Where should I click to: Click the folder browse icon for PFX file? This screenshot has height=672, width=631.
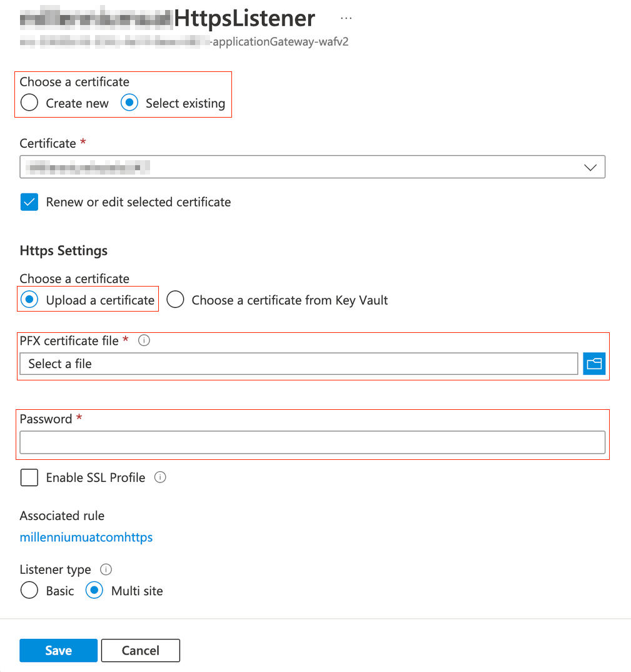tap(594, 364)
